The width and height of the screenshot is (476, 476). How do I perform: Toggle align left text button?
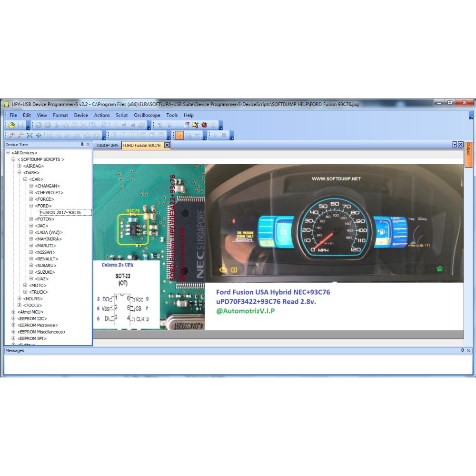143,135
